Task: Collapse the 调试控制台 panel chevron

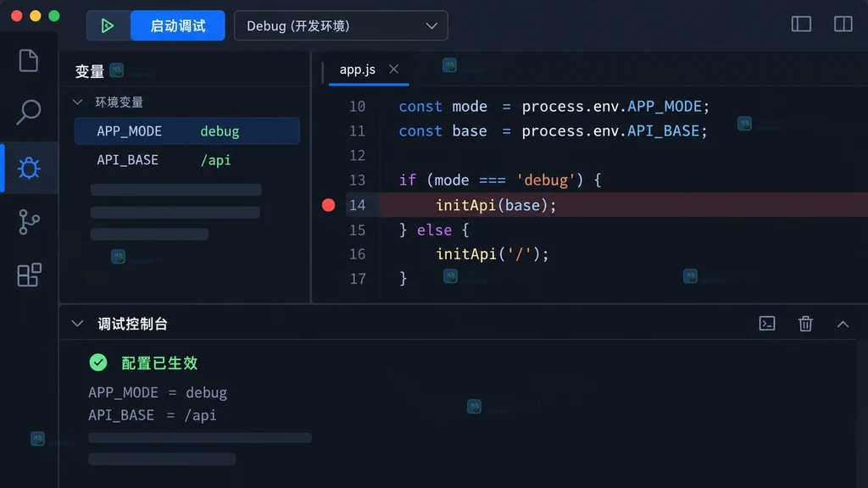Action: (77, 324)
